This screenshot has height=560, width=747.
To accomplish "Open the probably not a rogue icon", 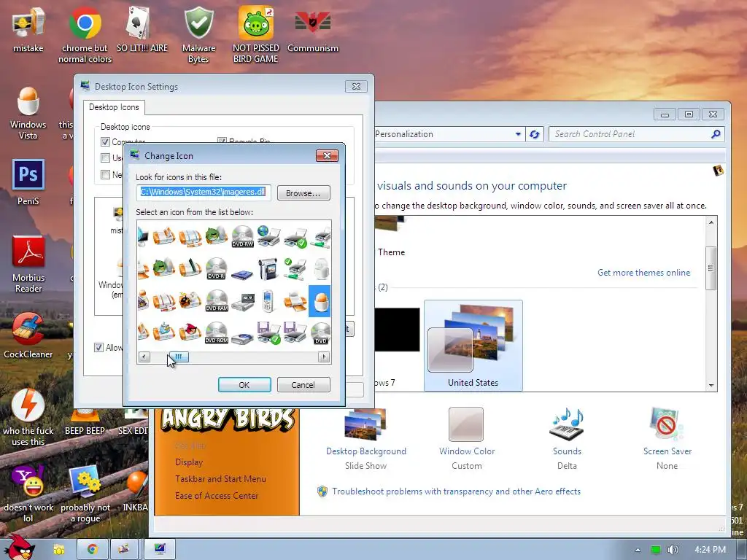I will (85, 494).
